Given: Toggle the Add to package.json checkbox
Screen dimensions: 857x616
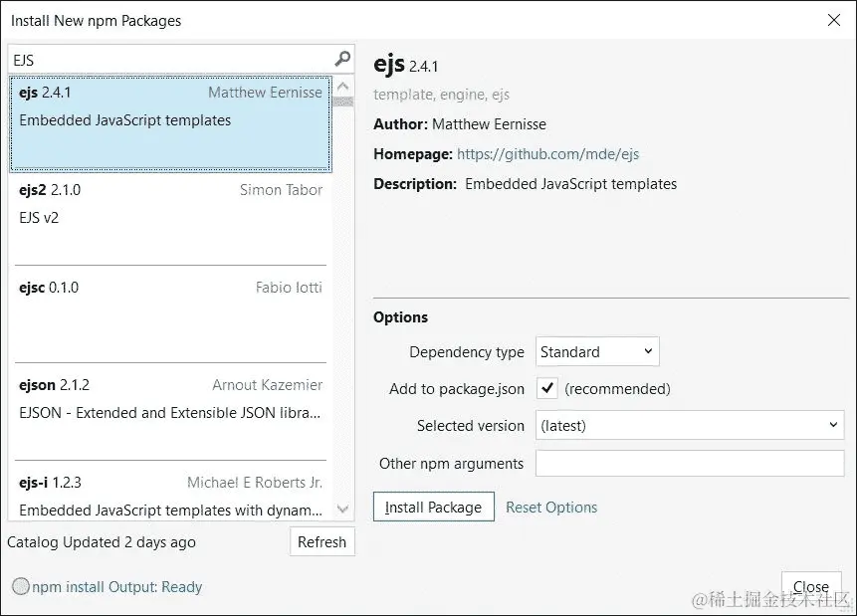Looking at the screenshot, I should [546, 388].
